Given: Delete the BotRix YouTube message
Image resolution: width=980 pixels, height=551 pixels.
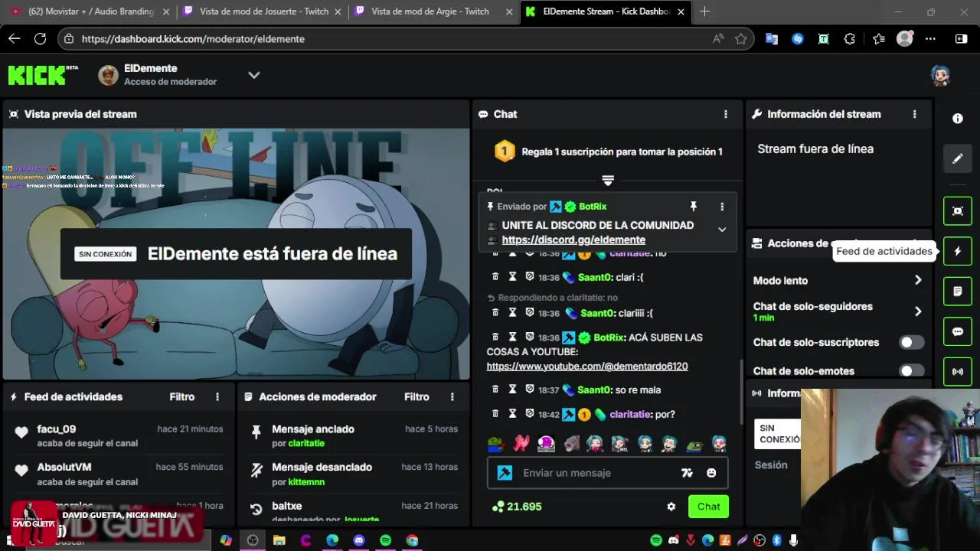Looking at the screenshot, I should pos(495,337).
